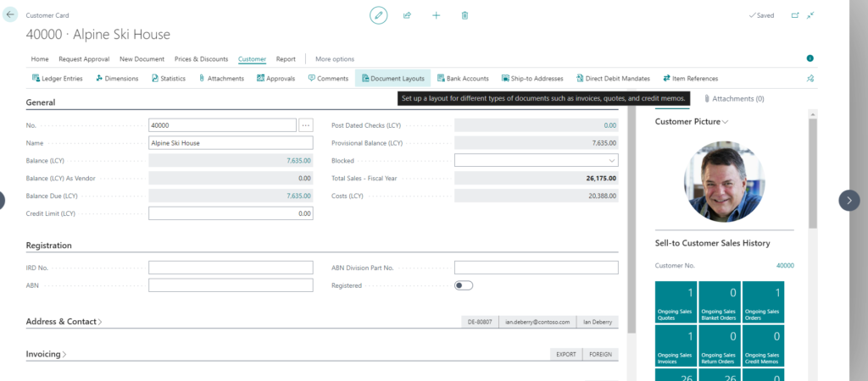Screen dimensions: 868x381
Task: Click the Credit Limit (LCY) field
Action: click(231, 213)
